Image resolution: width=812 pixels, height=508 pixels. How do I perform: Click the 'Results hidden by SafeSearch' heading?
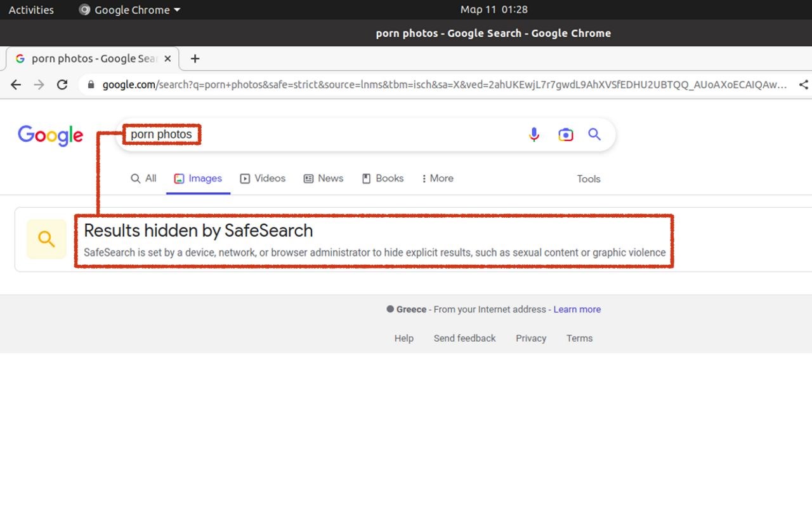(199, 231)
